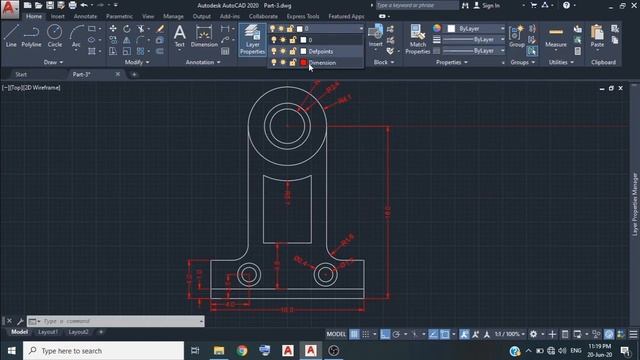
Task: Click the Stretch tool icon
Action: [x=113, y=51]
